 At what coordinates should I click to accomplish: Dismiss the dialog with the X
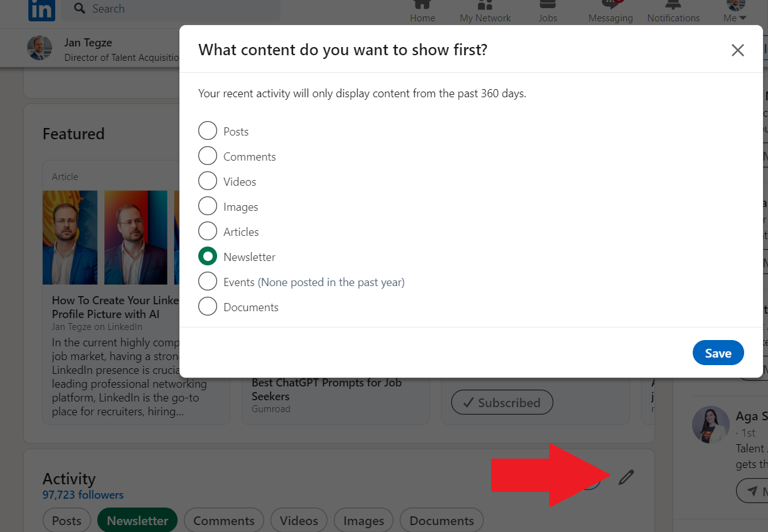[738, 50]
